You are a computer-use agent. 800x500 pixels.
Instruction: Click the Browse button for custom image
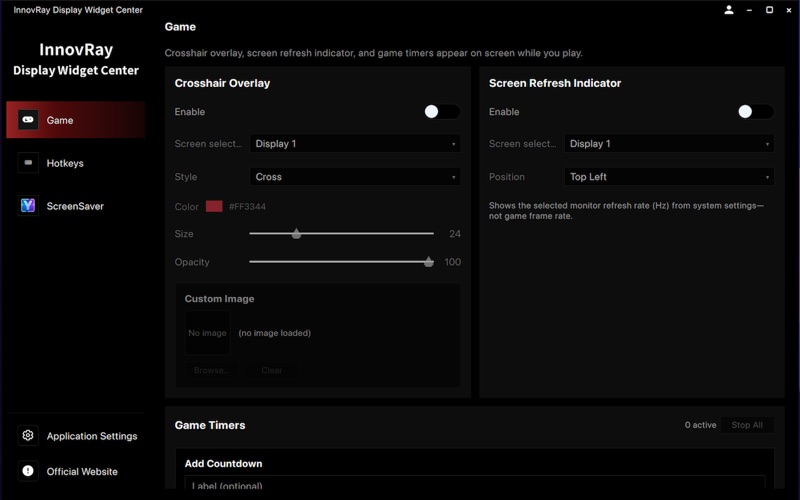(x=211, y=370)
